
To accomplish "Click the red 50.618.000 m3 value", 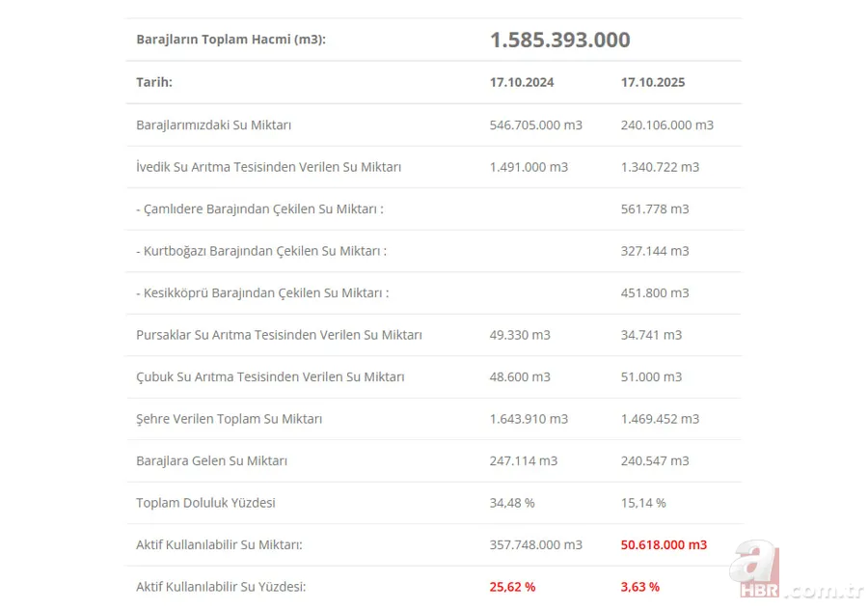I will [x=664, y=544].
